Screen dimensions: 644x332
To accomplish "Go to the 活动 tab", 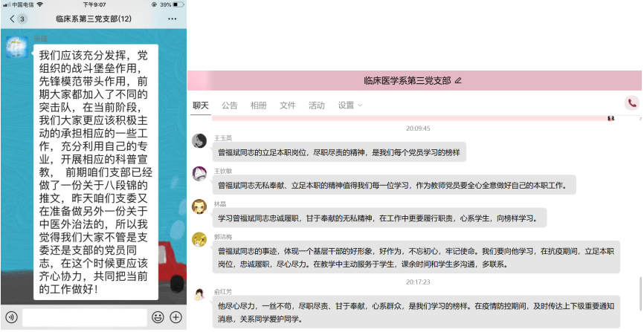I will (x=317, y=105).
